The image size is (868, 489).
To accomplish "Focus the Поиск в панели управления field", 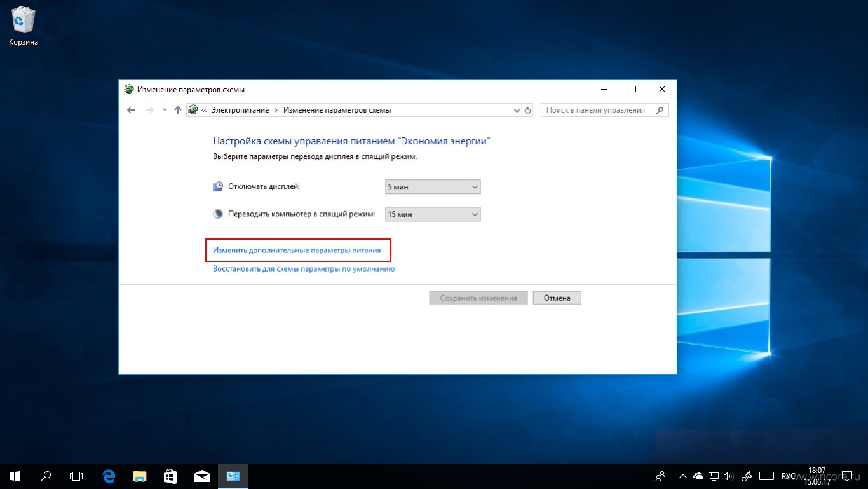I will (x=604, y=110).
